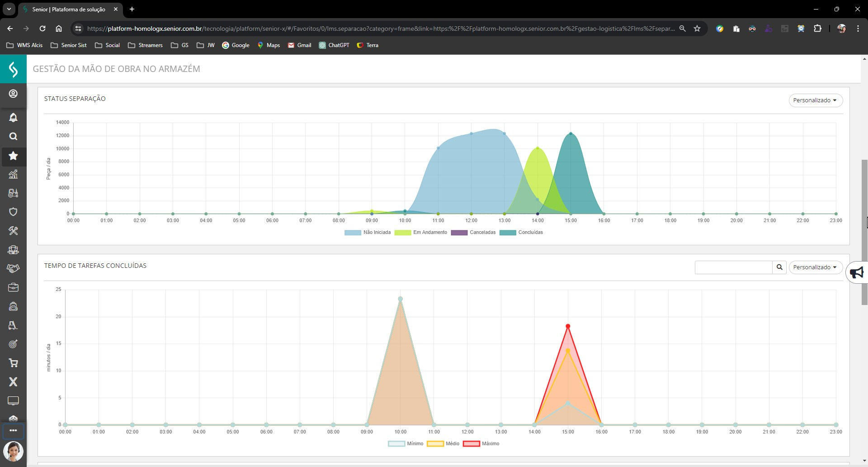Screen dimensions: 868x467
Task: Click the megaphone announcements button
Action: point(857,272)
